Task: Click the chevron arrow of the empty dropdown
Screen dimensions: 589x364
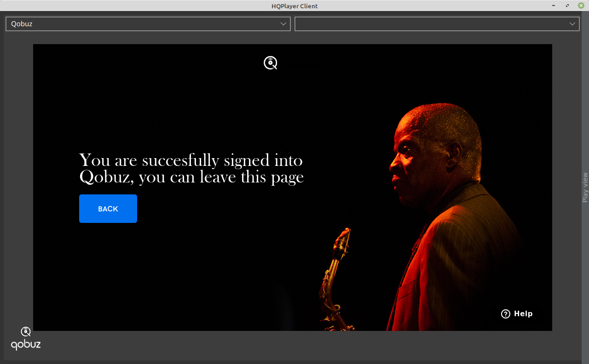Action: (x=572, y=24)
